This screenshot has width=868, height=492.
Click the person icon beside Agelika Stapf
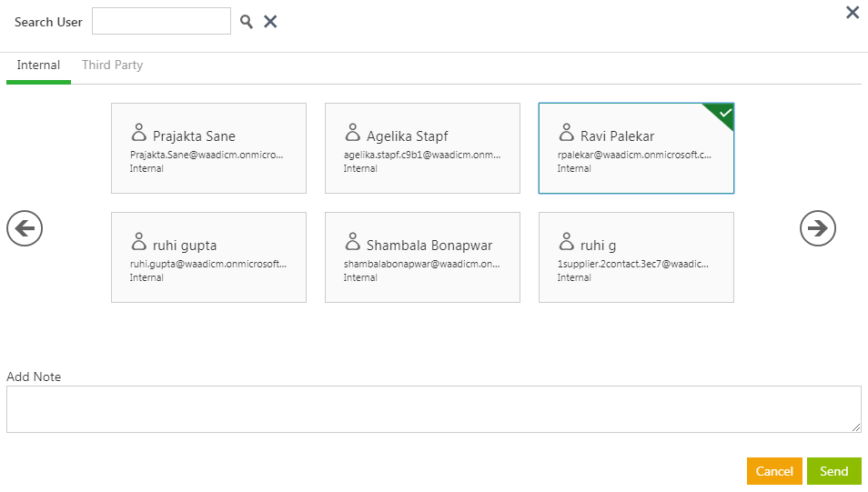pos(353,132)
